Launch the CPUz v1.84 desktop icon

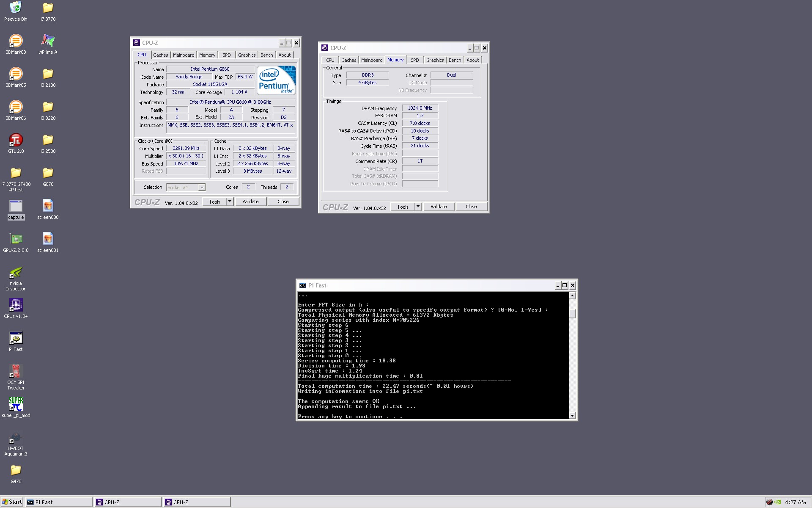[16, 308]
